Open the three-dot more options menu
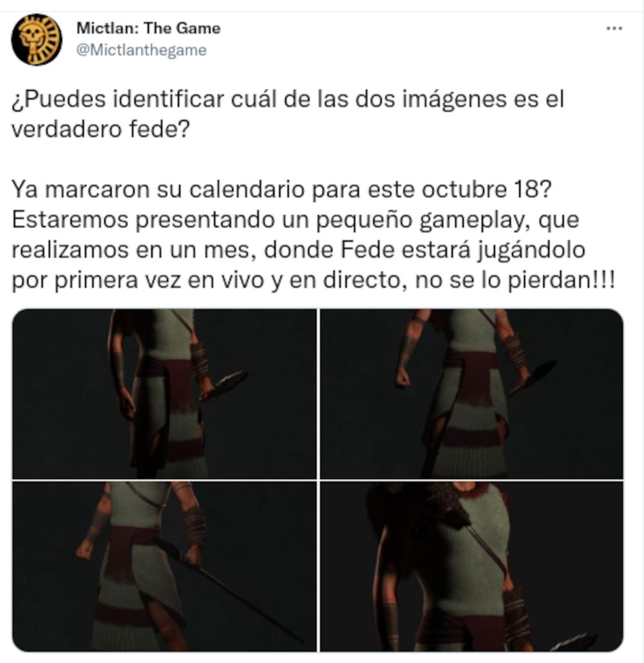The image size is (644, 663). tap(614, 28)
